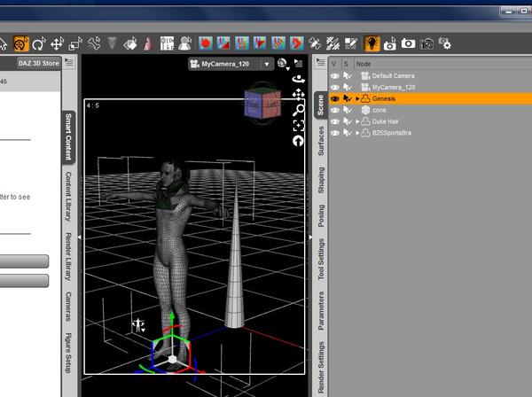Click the diamond-with-pointer tool left of pink figure

pyautogui.click(x=130, y=44)
